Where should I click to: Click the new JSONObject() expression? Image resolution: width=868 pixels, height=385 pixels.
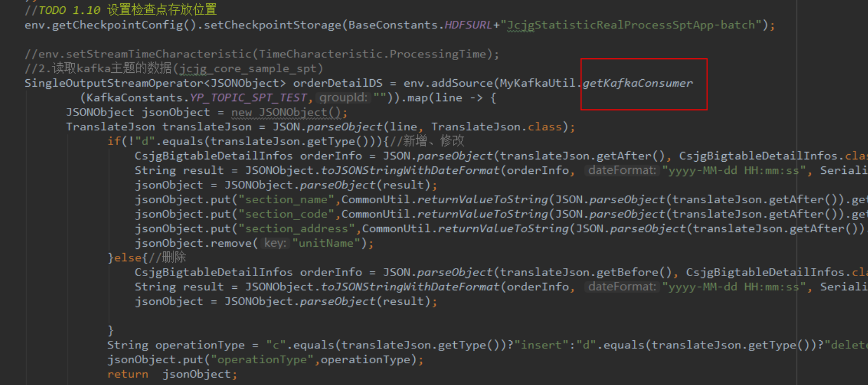pyautogui.click(x=286, y=112)
